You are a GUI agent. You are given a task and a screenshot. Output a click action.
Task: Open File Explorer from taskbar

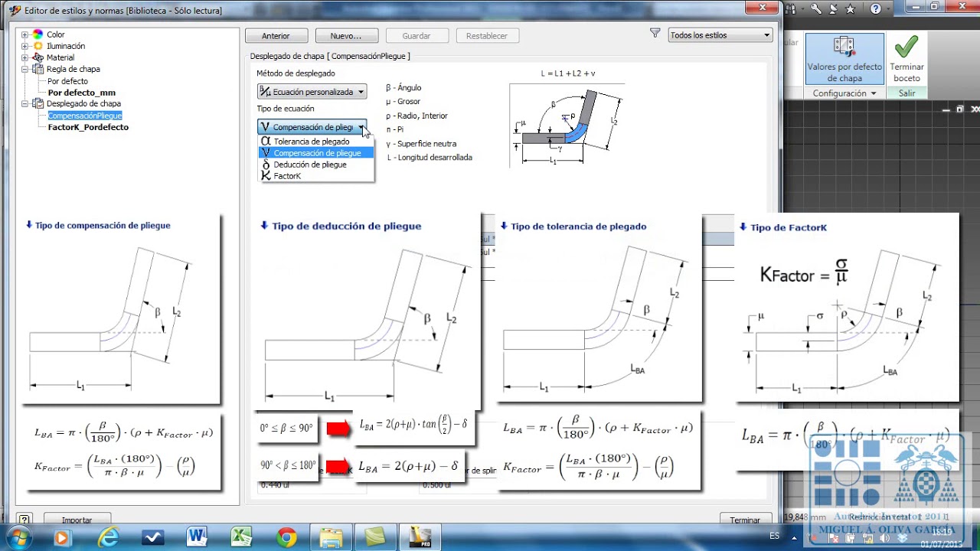pos(331,537)
